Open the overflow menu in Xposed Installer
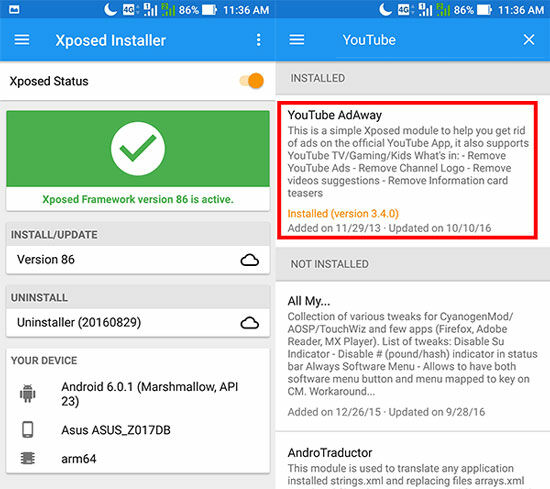Screen dimensions: 550x489 point(259,40)
